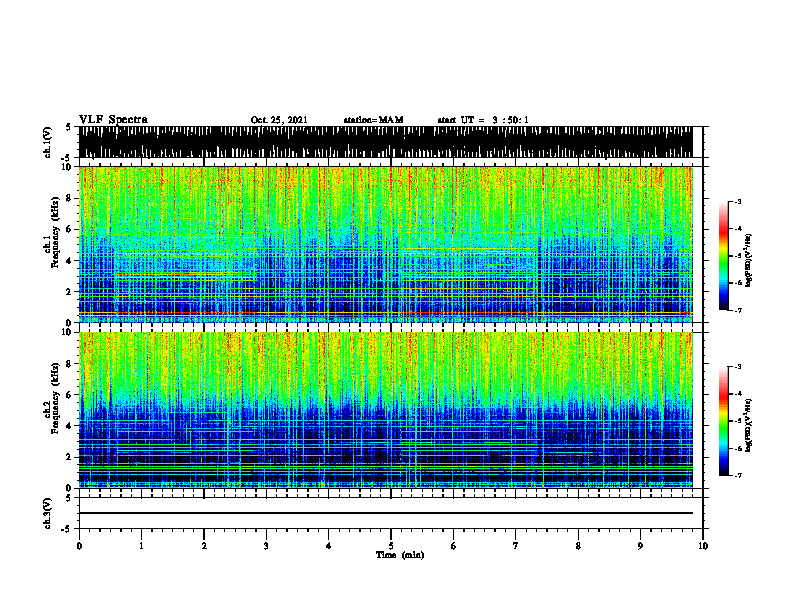Click time axis tick label '5'
Screen dimensions: 792x612
coord(391,546)
